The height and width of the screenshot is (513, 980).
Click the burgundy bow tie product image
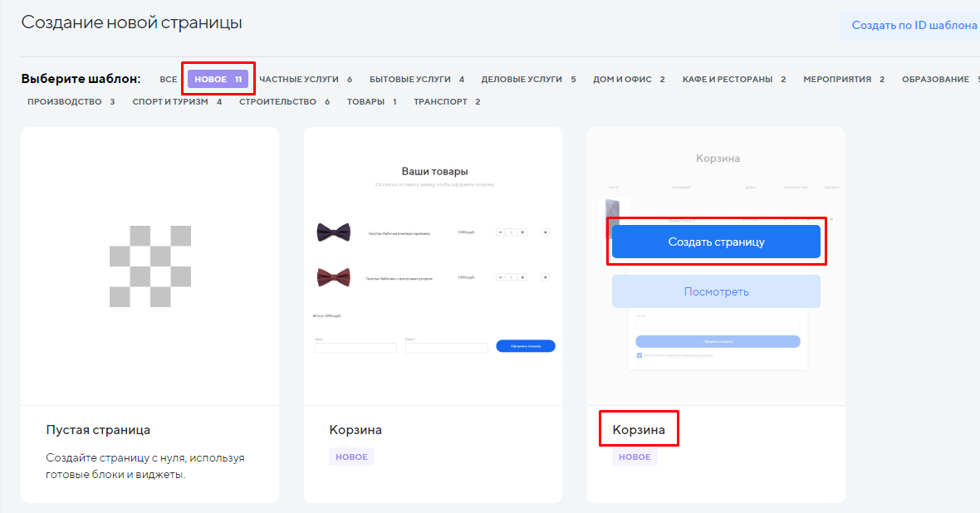pos(333,277)
